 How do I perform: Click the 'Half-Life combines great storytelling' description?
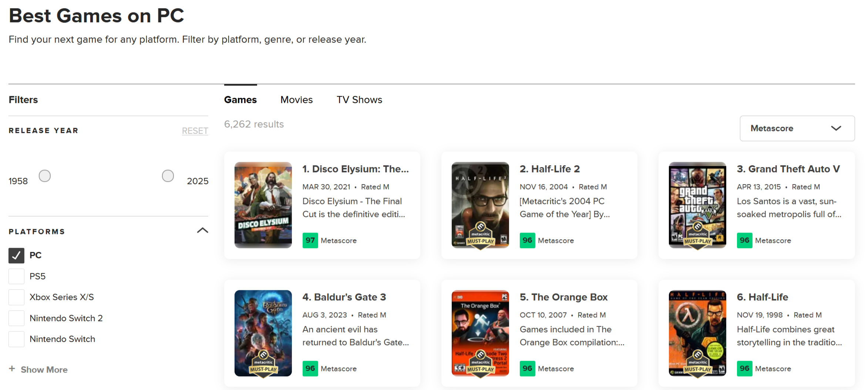[x=790, y=336]
